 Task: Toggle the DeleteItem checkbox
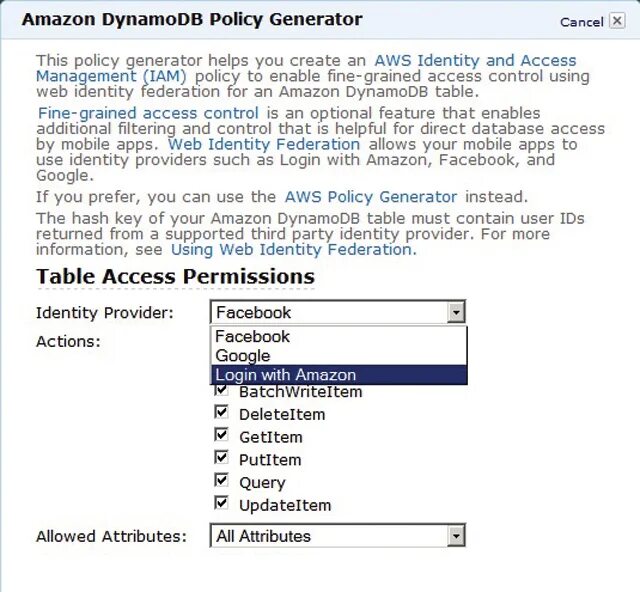221,413
